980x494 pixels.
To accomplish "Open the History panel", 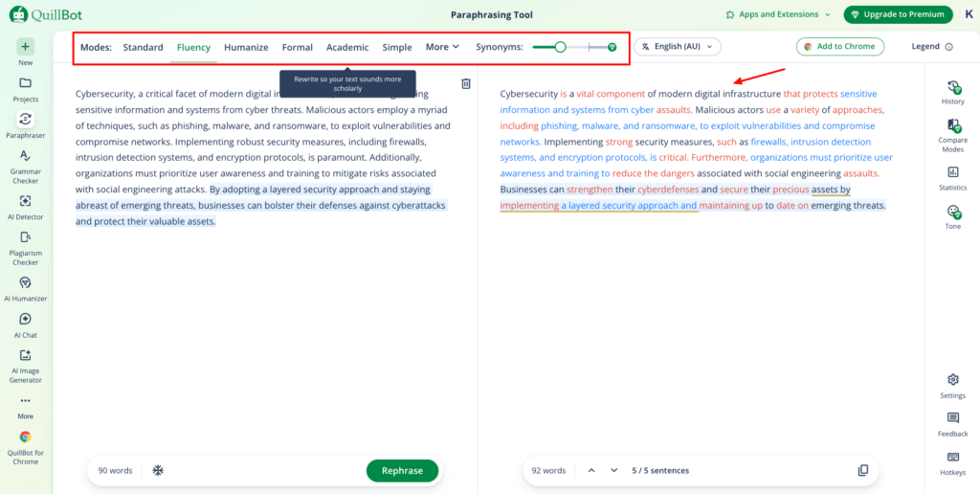I will 952,93.
